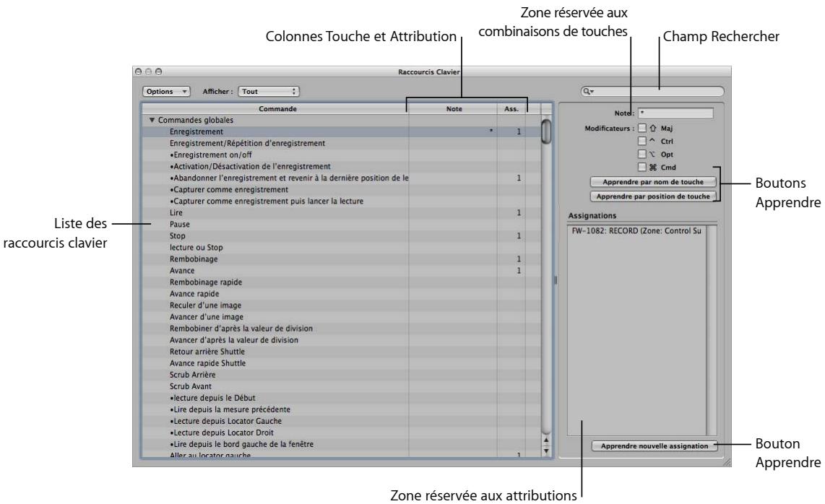Click Apprendre par position de touche
Image resolution: width=825 pixels, height=504 pixels.
pos(653,196)
